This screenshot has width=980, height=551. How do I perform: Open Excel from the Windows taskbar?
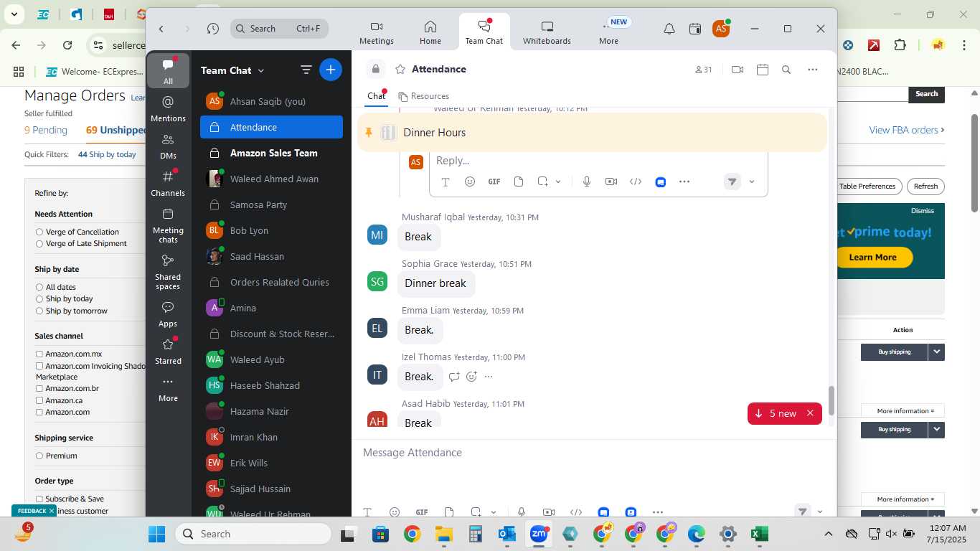759,534
